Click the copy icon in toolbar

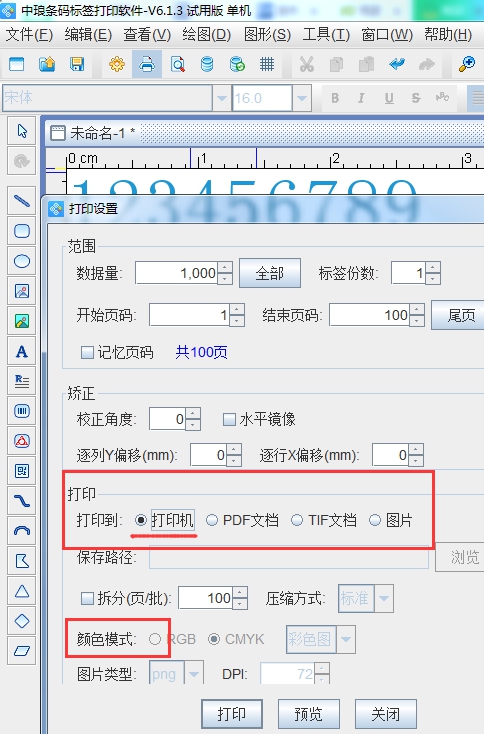click(337, 64)
